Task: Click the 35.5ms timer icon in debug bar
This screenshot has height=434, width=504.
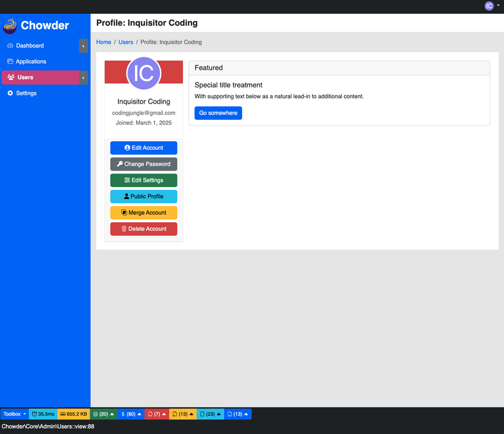Action: (34, 414)
